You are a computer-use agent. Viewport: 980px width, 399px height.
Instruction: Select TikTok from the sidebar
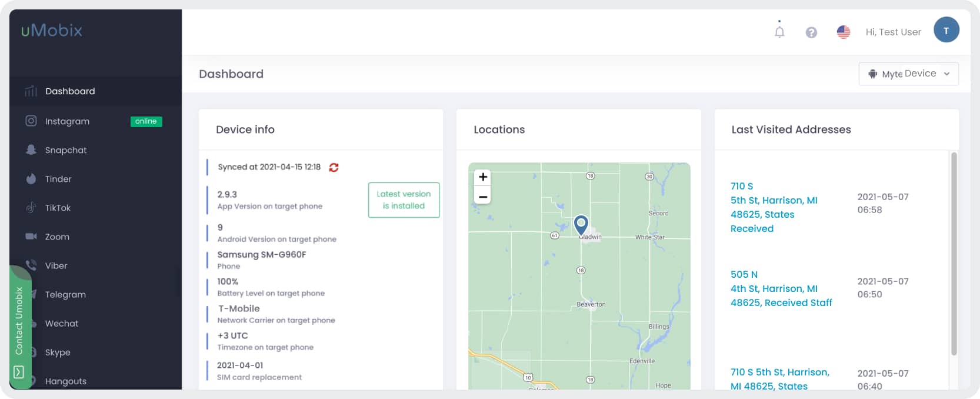95,208
